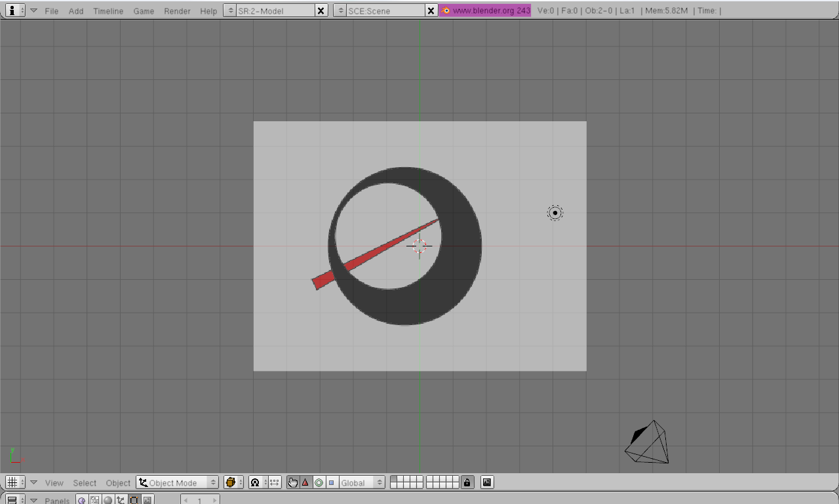The image size is (839, 504).
Task: Open the Timeline menu
Action: [x=108, y=11]
